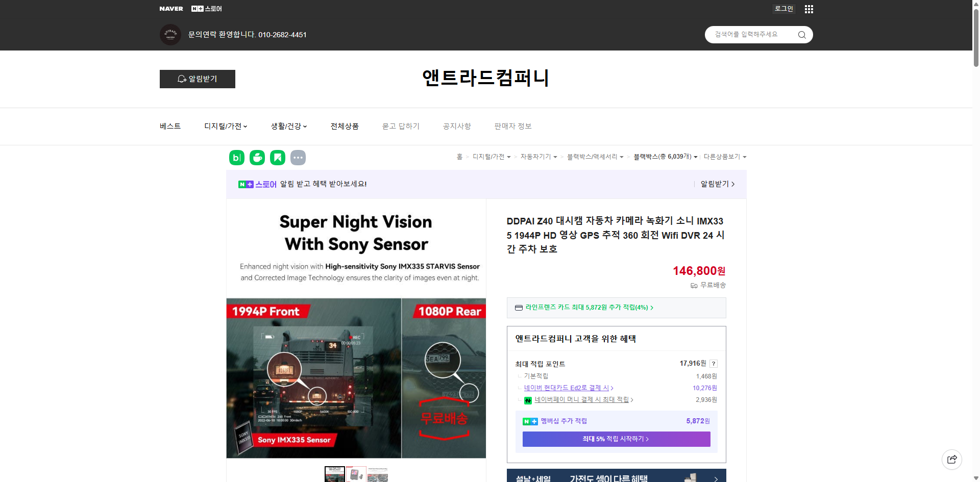The image size is (980, 482).
Task: Share product via the Naver Blog icon
Action: 236,158
